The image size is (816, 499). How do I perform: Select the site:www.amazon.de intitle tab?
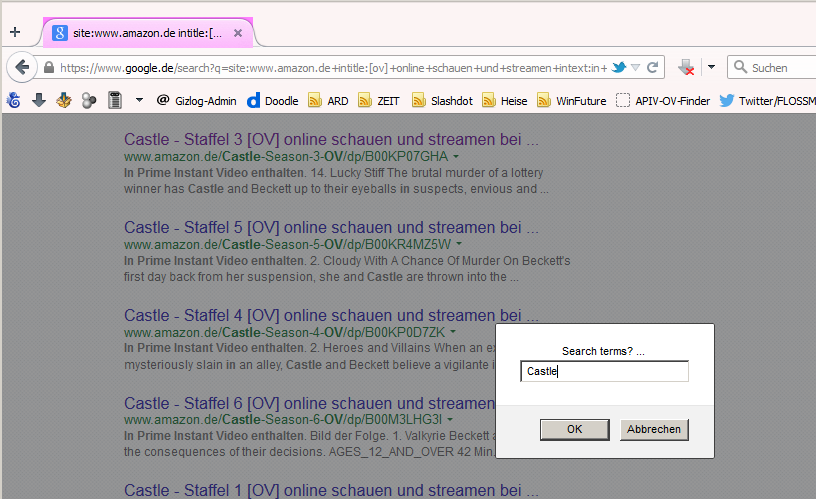click(x=147, y=33)
